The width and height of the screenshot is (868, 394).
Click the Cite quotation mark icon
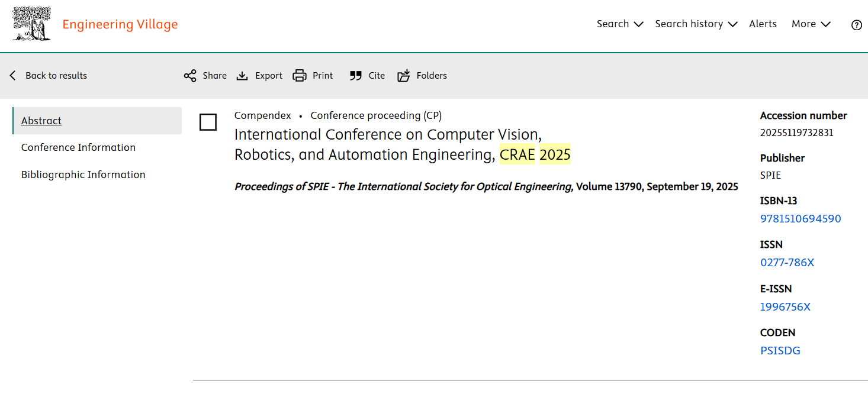[x=355, y=76]
